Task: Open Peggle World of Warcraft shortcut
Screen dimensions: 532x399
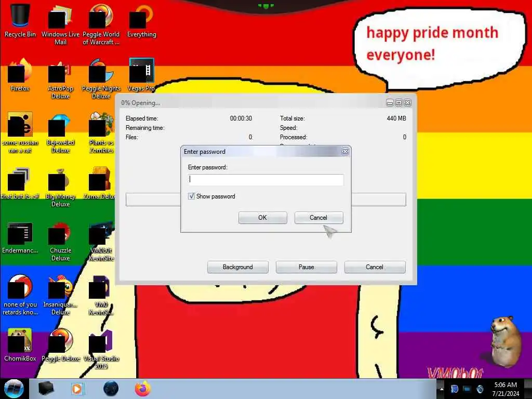Action: (x=101, y=24)
